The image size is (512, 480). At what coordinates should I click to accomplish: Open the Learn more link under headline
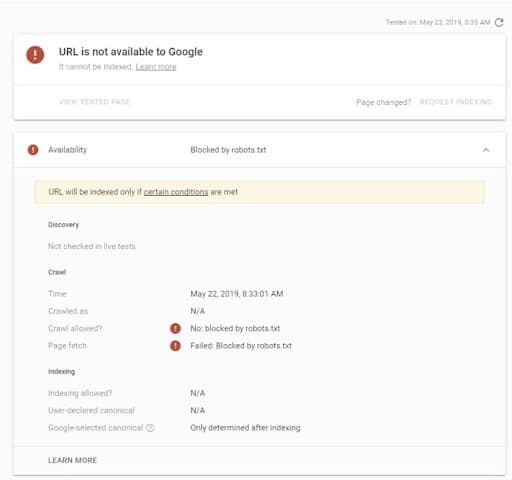[x=156, y=67]
